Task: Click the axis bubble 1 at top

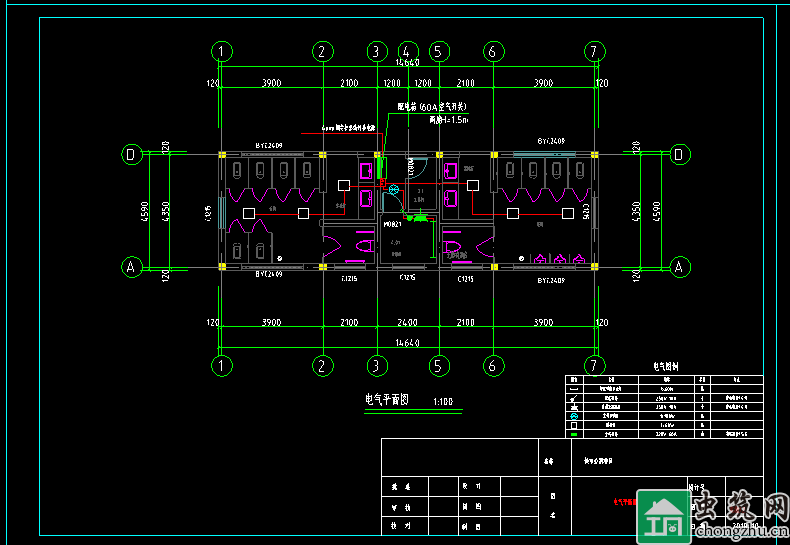Action: pyautogui.click(x=222, y=51)
